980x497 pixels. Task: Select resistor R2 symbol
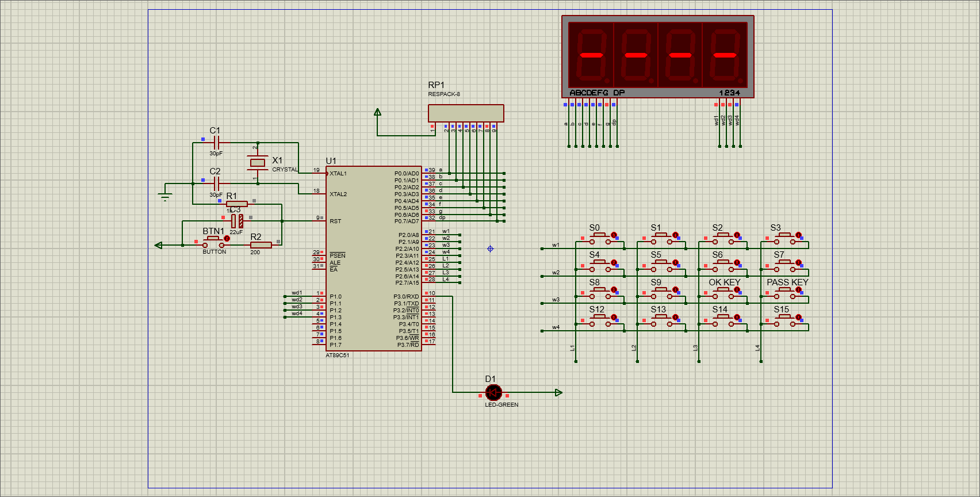click(x=261, y=245)
